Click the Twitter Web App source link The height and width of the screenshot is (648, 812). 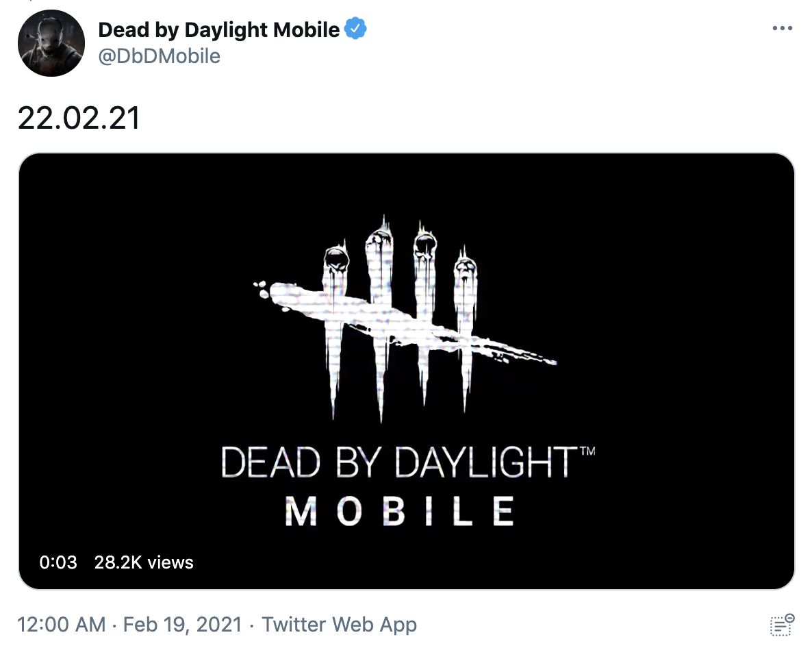coord(339,625)
